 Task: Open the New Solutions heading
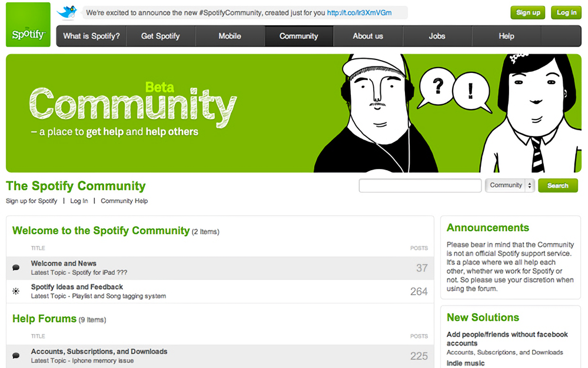point(483,317)
